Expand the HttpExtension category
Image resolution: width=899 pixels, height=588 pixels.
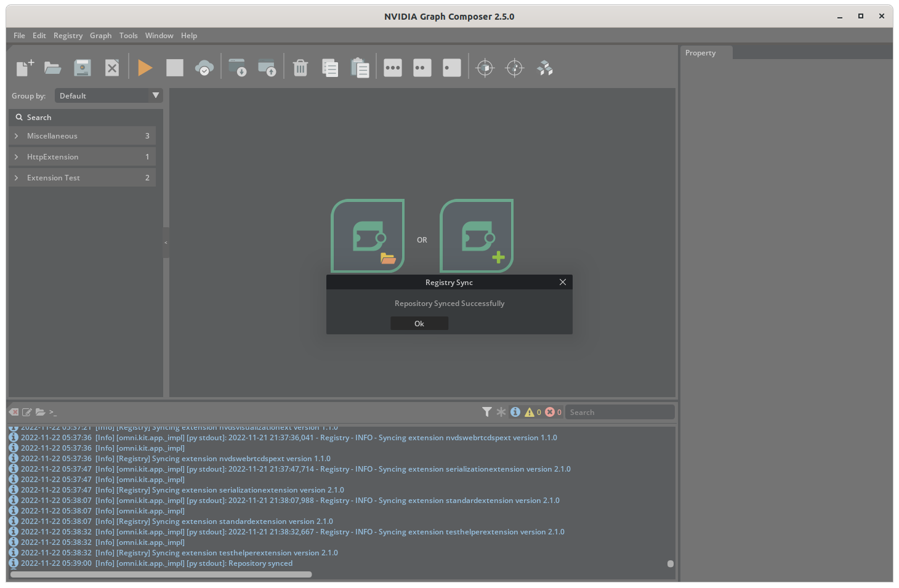[x=82, y=157]
